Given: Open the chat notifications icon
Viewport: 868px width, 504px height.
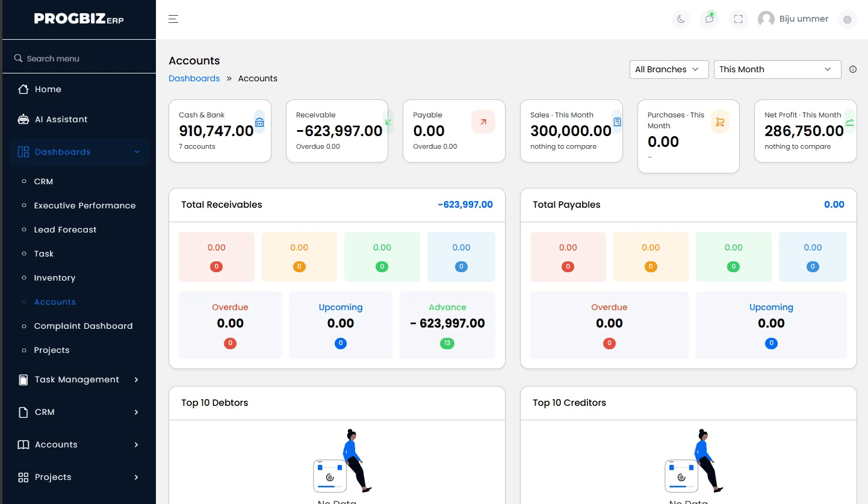Looking at the screenshot, I should point(710,19).
